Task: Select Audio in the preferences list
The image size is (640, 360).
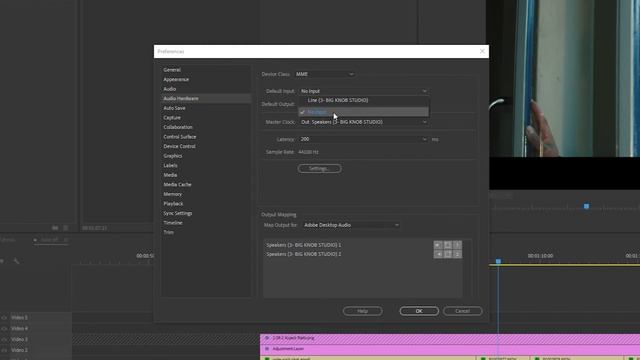Action: pyautogui.click(x=169, y=89)
